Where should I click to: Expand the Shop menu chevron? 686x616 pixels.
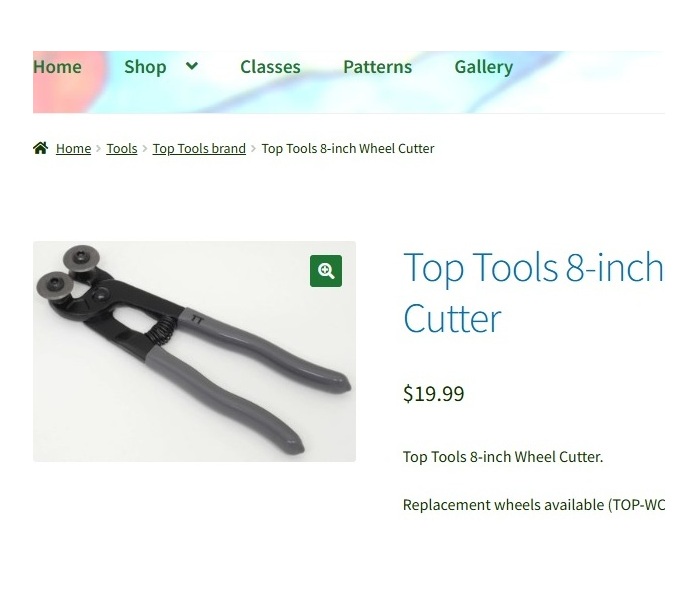[192, 66]
